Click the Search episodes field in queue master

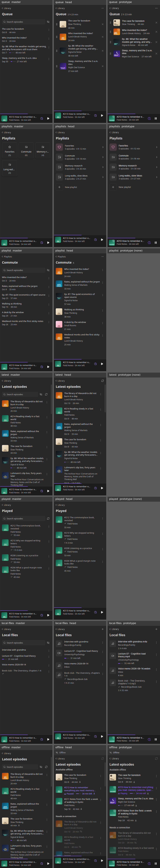[23, 22]
